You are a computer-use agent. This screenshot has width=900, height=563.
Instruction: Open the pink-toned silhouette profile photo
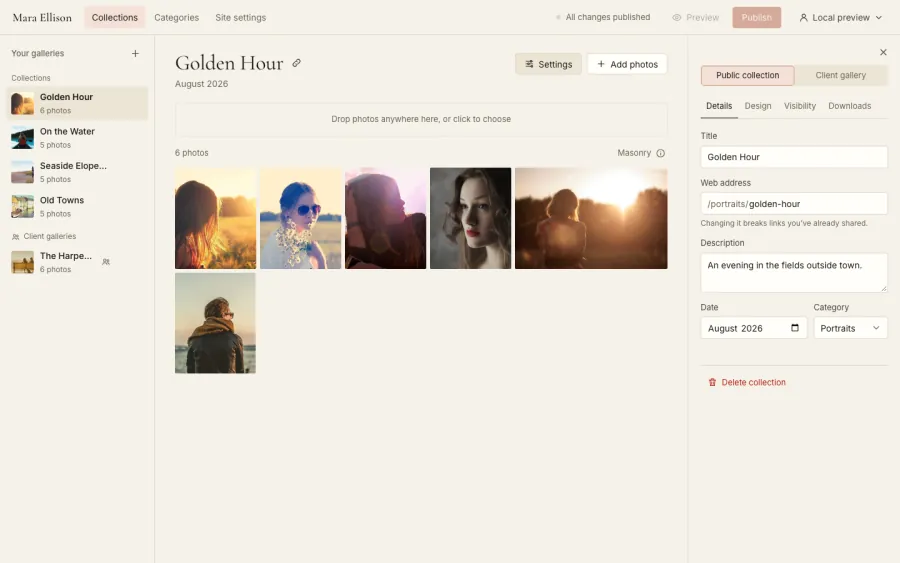[385, 218]
